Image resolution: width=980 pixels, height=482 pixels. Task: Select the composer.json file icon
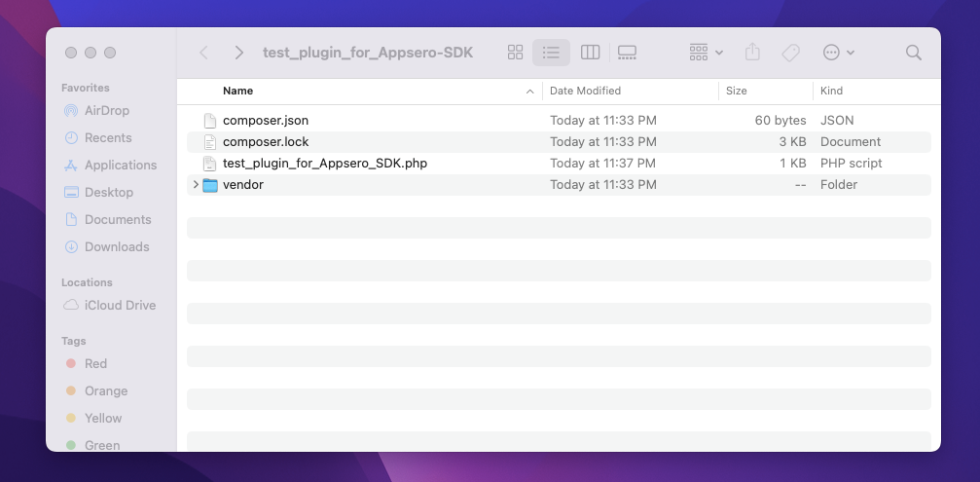pyautogui.click(x=210, y=120)
